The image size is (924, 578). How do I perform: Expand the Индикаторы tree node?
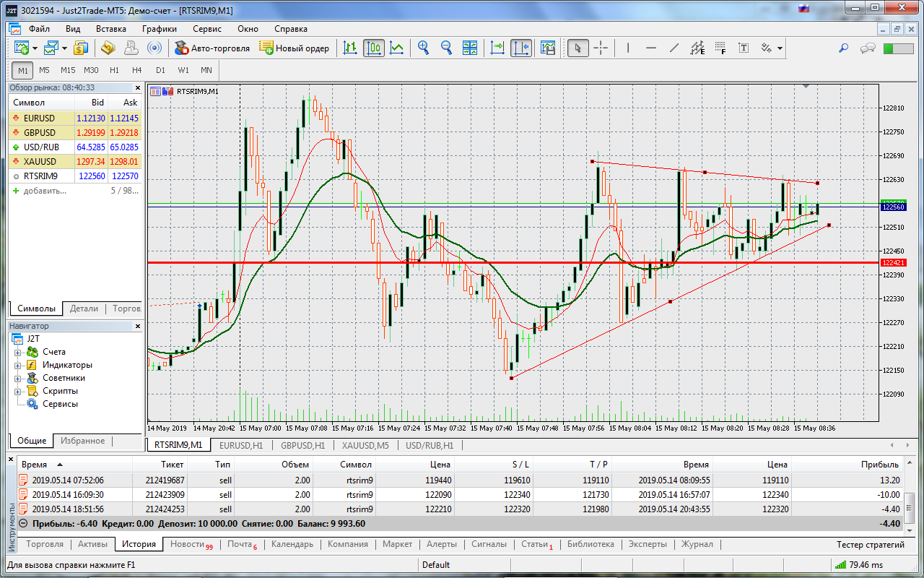(18, 365)
